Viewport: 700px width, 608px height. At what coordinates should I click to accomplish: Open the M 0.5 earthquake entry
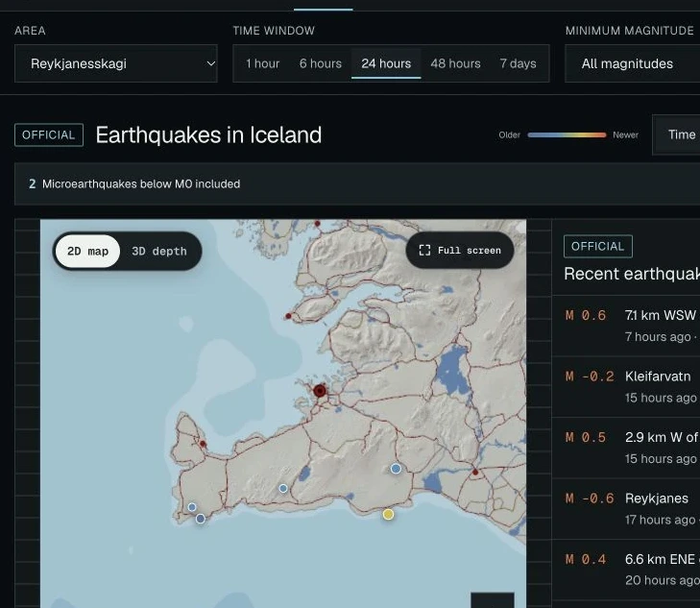tap(626, 448)
